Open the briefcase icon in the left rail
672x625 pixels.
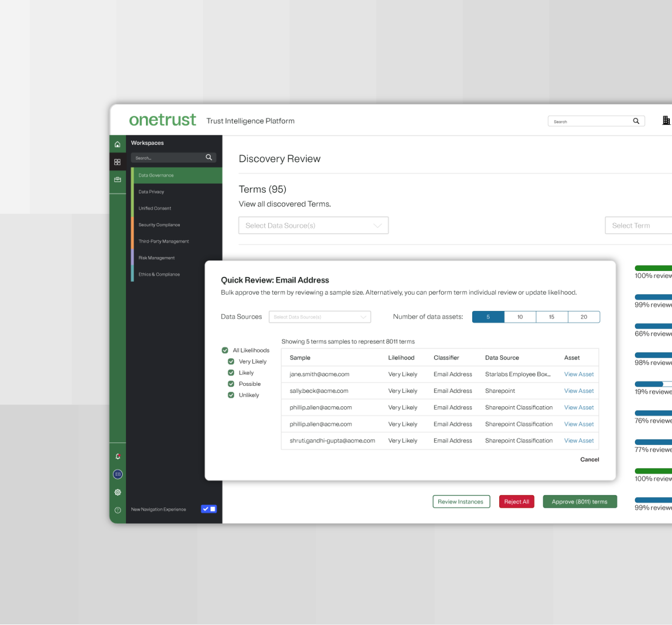pos(117,179)
